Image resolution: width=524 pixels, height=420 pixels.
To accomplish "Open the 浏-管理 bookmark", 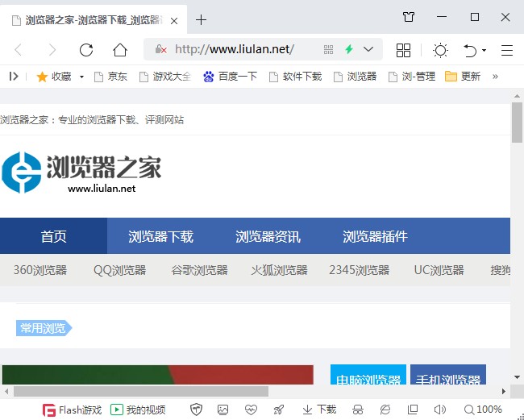I will point(412,77).
